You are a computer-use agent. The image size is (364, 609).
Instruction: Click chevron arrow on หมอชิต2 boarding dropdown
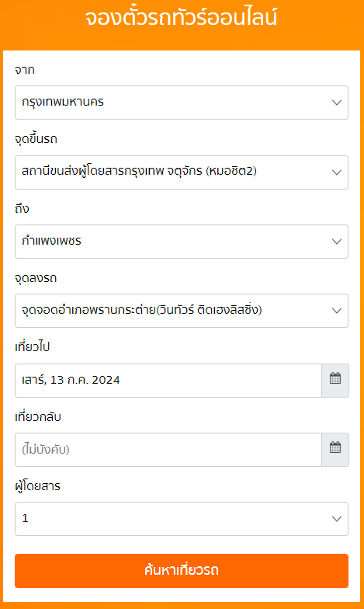(337, 172)
